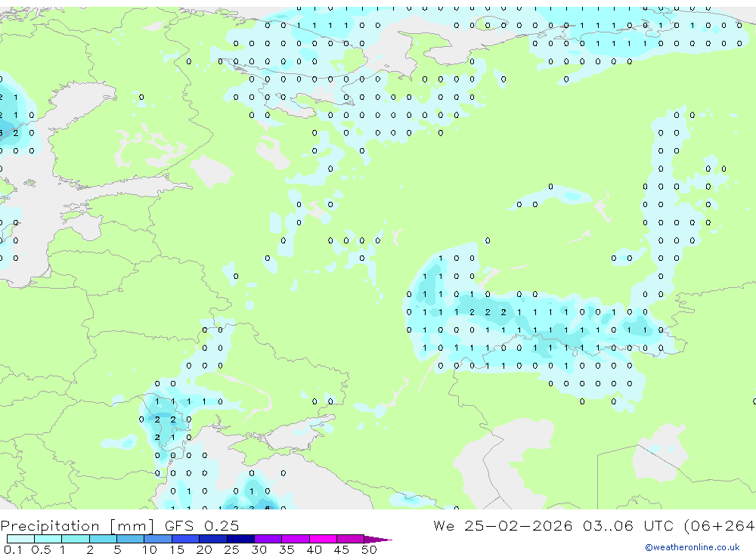Select the 40–45 mm legend color swatch
Viewport: 756px width, 554px height.
coord(323,539)
